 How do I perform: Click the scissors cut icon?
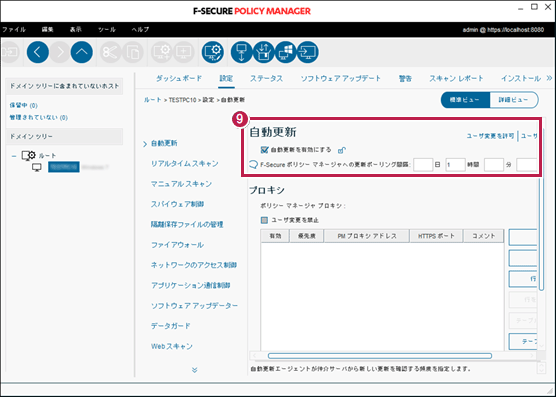[x=110, y=52]
